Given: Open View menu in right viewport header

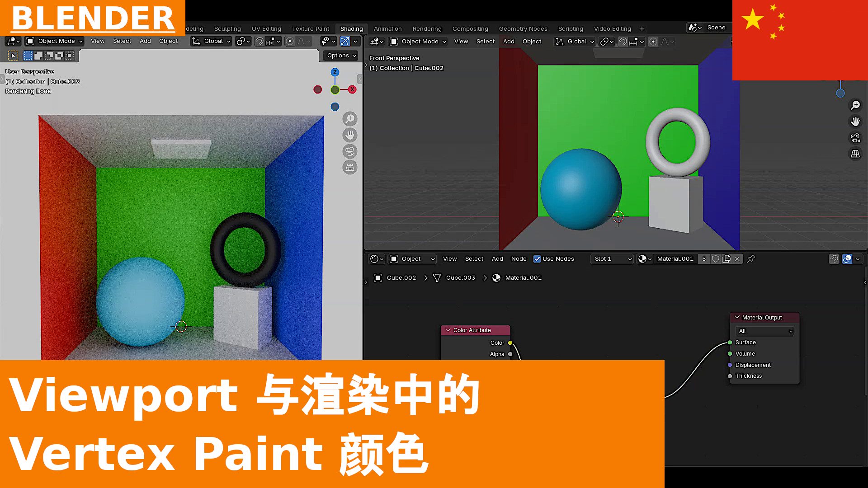Looking at the screenshot, I should [461, 42].
